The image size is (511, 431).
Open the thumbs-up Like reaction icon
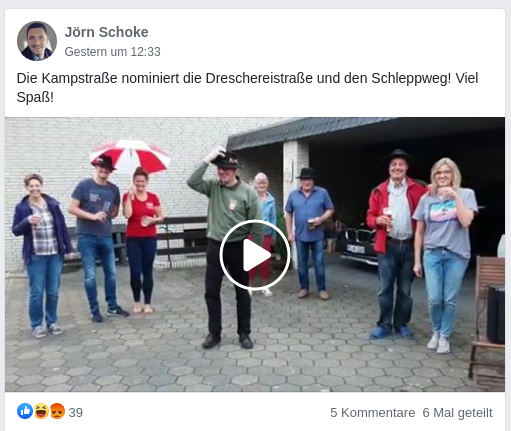[x=25, y=411]
